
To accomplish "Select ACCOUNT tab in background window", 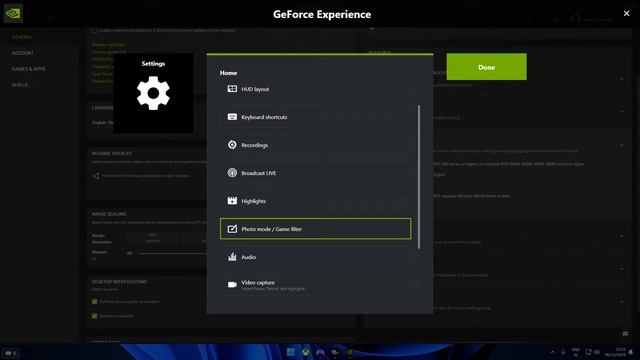I will (23, 53).
